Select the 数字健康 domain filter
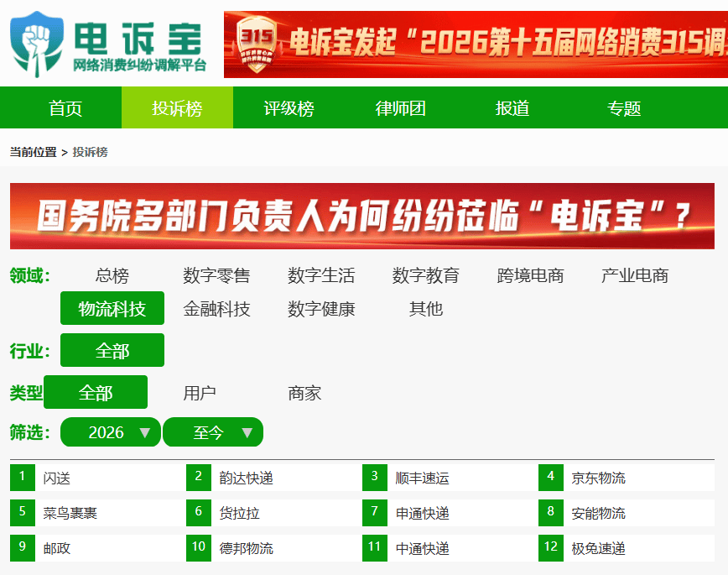The width and height of the screenshot is (728, 575). (x=321, y=309)
